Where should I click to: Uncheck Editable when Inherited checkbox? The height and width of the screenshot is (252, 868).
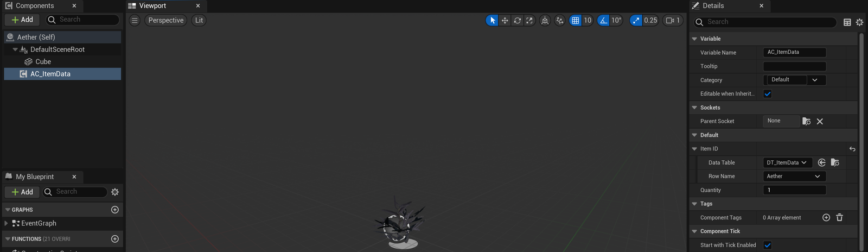point(767,94)
